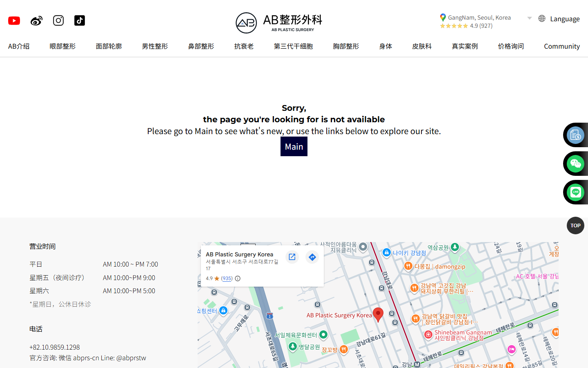Image resolution: width=588 pixels, height=368 pixels.
Task: Open the 真实案例 menu
Action: pos(465,46)
